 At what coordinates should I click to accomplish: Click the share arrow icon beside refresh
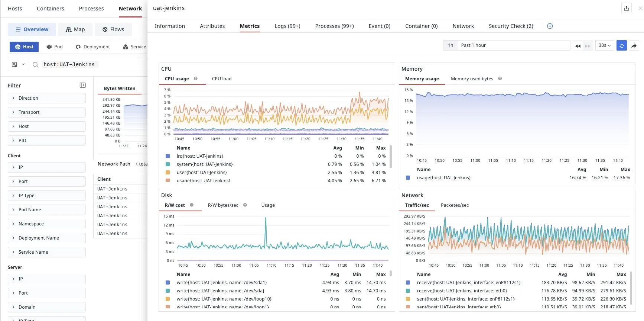634,45
